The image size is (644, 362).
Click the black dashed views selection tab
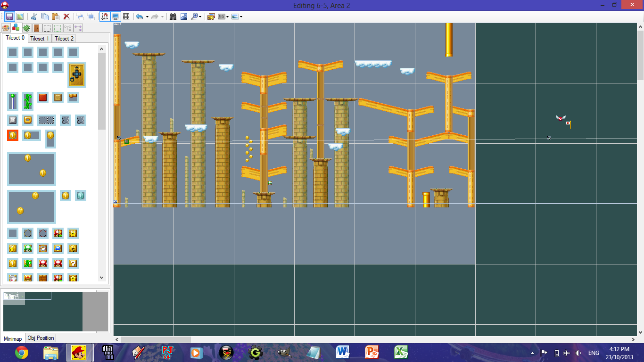pyautogui.click(x=47, y=28)
